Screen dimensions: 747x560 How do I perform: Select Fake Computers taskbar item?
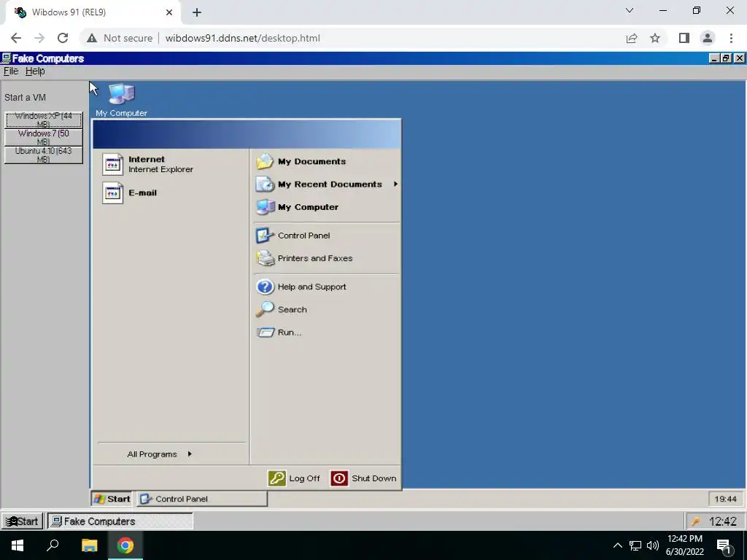click(120, 521)
